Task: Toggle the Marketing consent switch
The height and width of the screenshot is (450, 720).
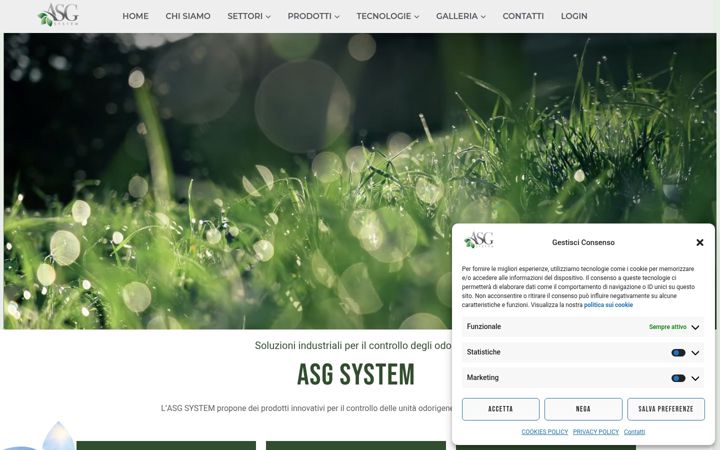Action: pos(678,378)
